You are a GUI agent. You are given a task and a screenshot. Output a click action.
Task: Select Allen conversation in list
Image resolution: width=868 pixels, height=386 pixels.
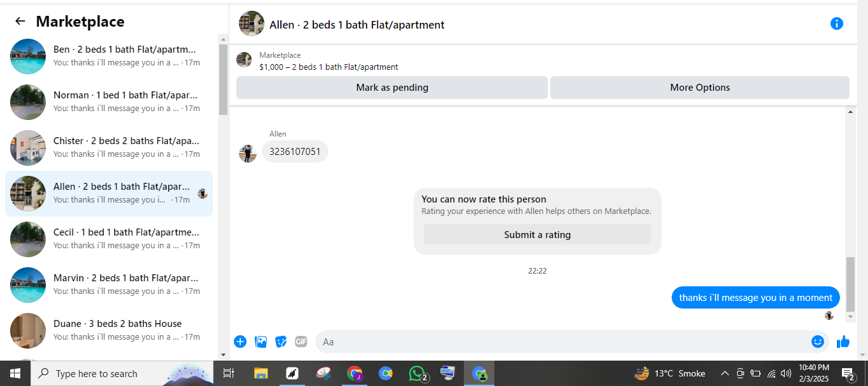click(x=109, y=193)
